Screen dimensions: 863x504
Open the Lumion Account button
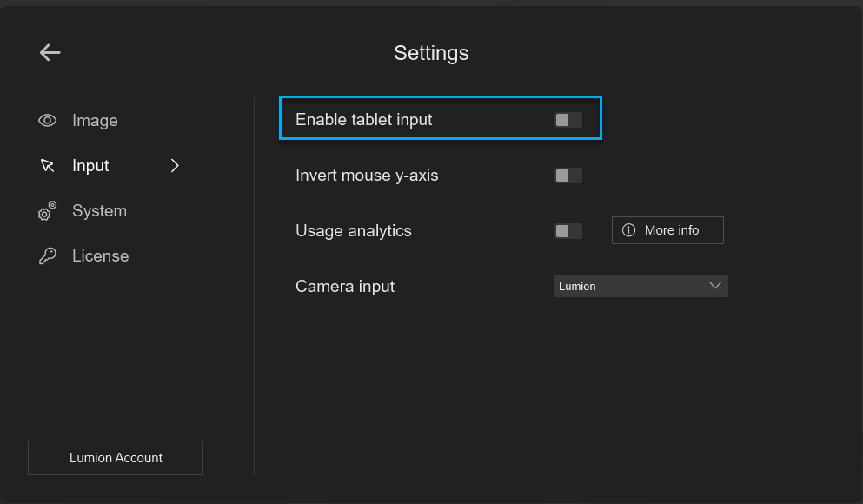116,458
